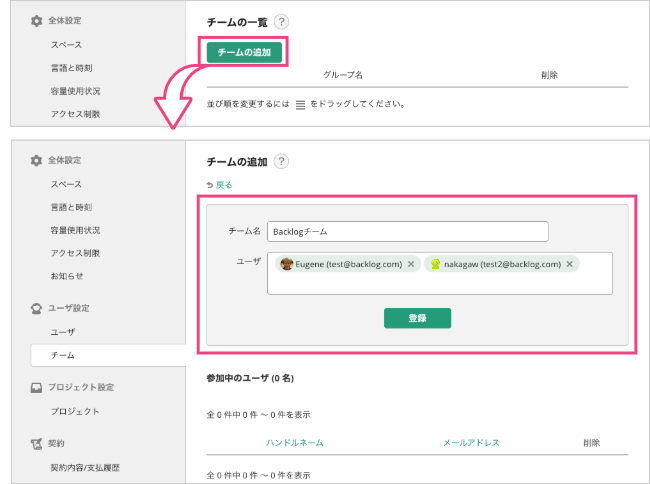Click the グループ名 column header
650x484 pixels.
coord(343,75)
